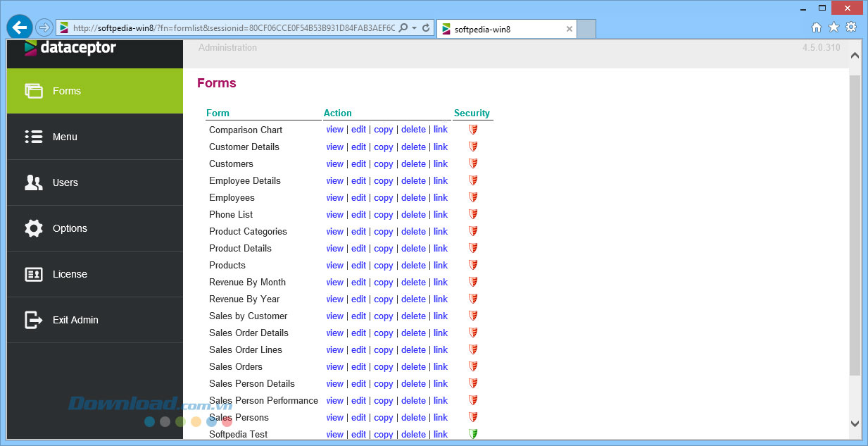Image resolution: width=868 pixels, height=446 pixels.
Task: Delete the Products form
Action: (413, 265)
